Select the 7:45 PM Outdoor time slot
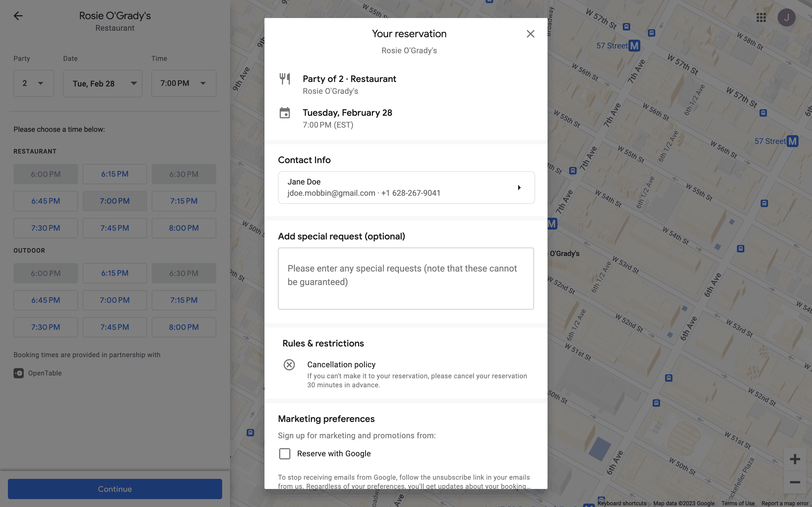Viewport: 812px width, 507px height. 115,327
